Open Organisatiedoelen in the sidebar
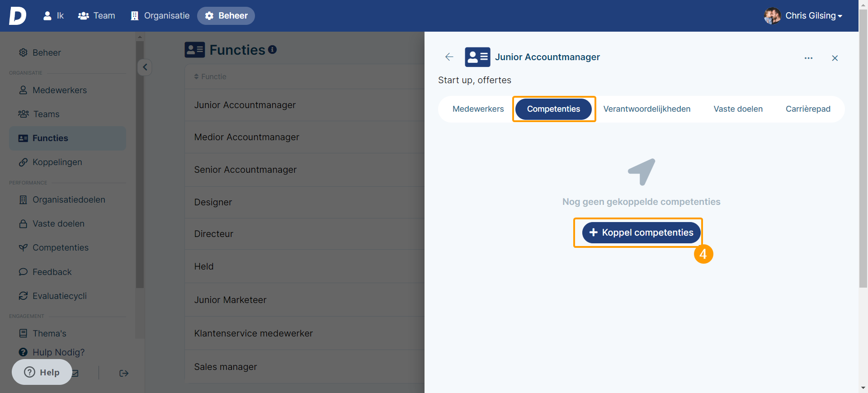 tap(69, 199)
